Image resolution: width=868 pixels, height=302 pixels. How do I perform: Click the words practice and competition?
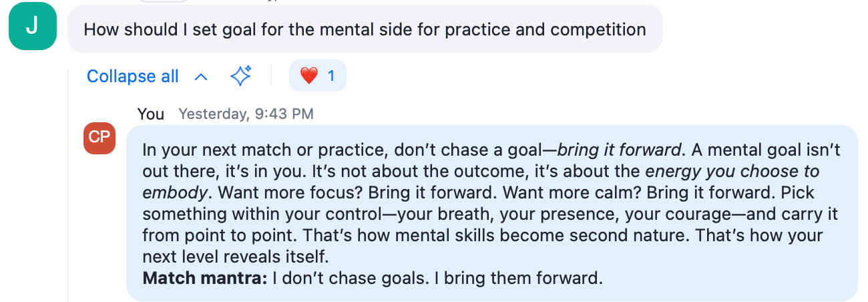tap(556, 29)
